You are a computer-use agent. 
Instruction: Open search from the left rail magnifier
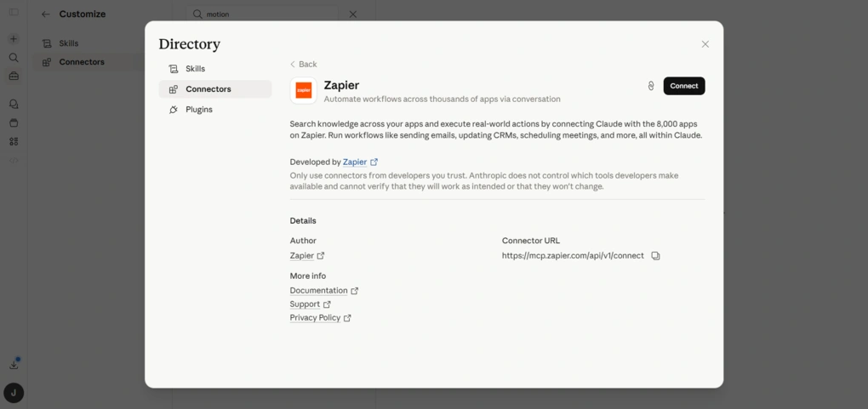click(14, 58)
